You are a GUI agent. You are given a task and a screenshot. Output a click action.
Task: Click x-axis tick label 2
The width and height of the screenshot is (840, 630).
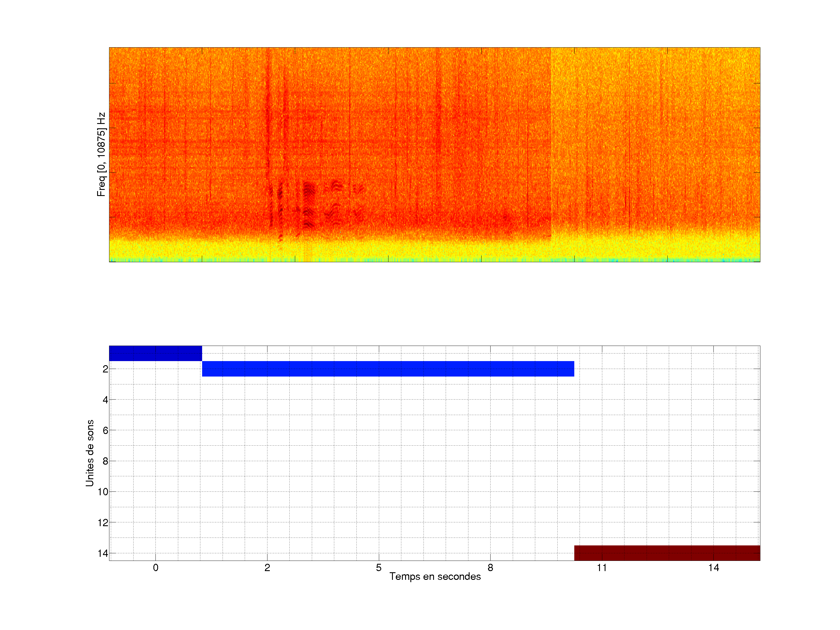[x=267, y=568]
